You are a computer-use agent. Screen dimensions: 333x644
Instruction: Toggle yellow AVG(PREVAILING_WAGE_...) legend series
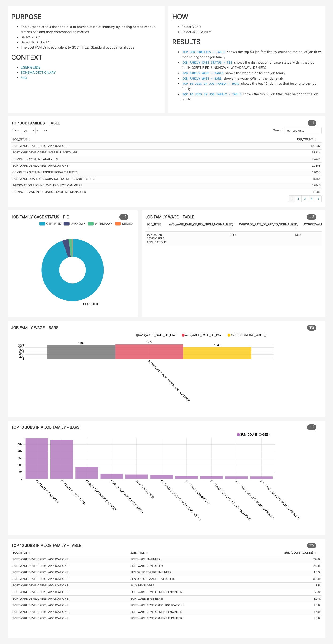pos(248,335)
